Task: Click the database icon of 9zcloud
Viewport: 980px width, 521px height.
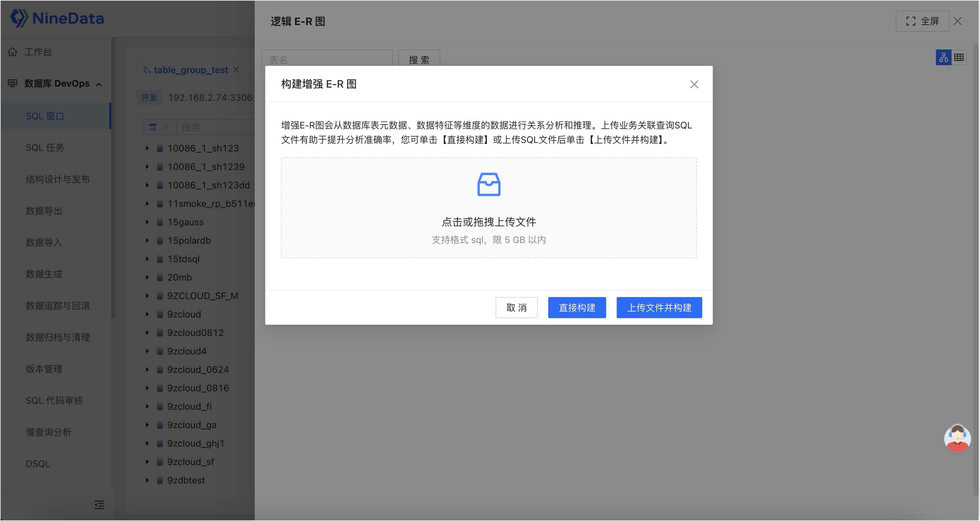Action: 160,314
